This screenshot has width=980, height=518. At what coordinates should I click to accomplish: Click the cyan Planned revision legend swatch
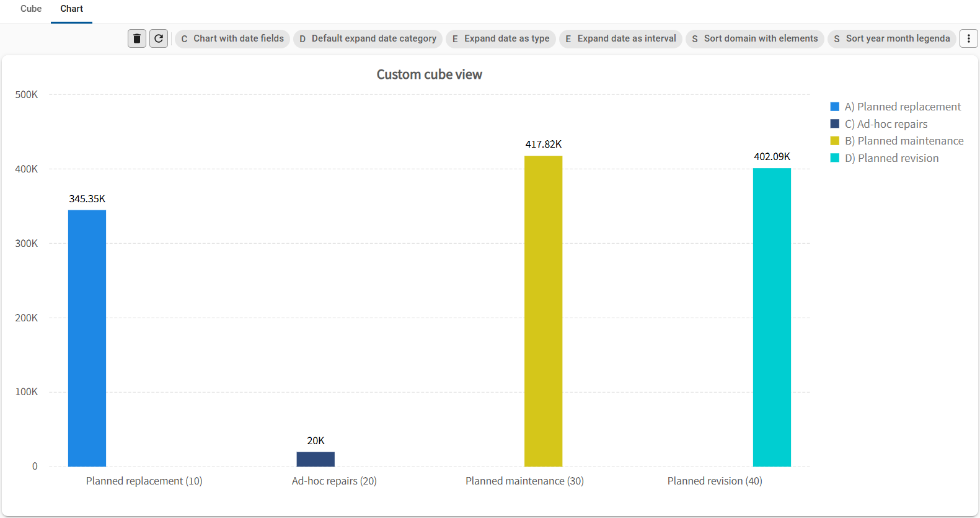(x=835, y=158)
